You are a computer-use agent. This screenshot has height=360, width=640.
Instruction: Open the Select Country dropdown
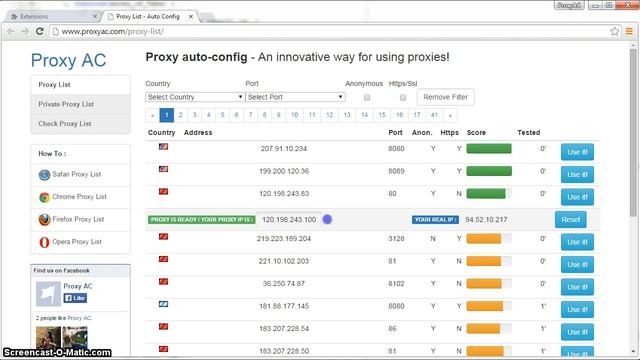coord(195,97)
